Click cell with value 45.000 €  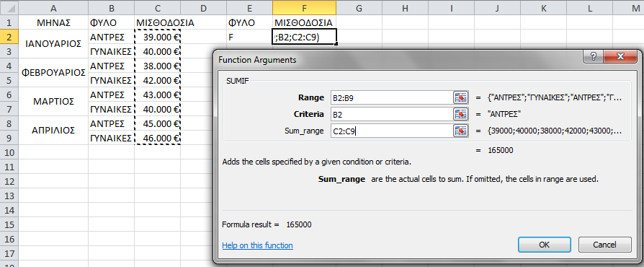[157, 123]
